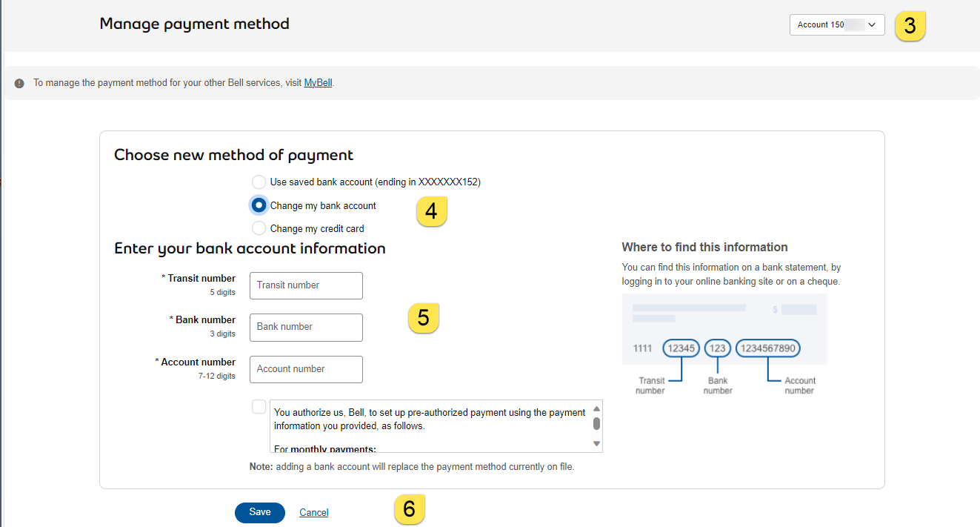
Task: Click inside the Bank number field
Action: pos(305,327)
